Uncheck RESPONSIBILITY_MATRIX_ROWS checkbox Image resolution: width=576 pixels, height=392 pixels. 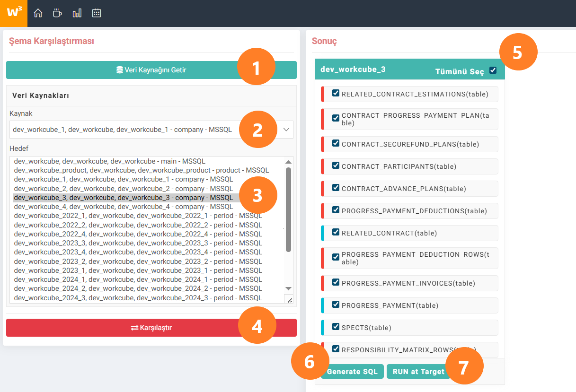tap(336, 349)
